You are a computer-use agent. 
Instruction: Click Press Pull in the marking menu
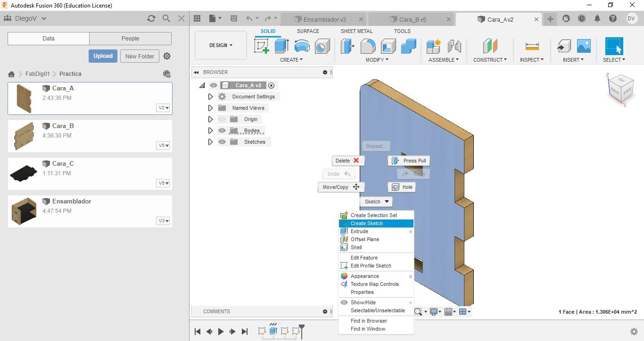click(409, 161)
